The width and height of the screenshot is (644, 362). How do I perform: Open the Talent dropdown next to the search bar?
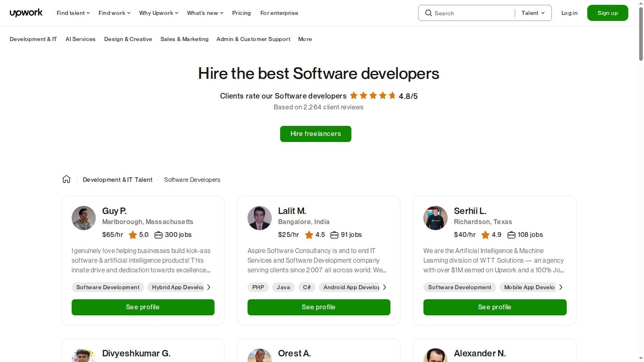[532, 12]
